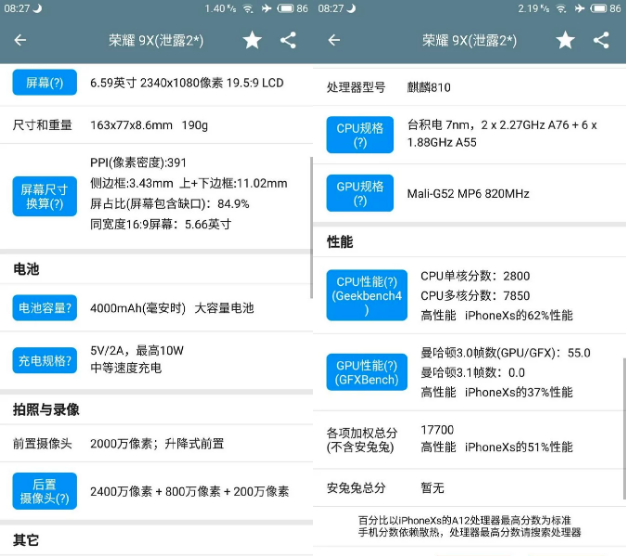This screenshot has width=627, height=556.
Task: Tap the back arrow in left screen
Action: 20,40
